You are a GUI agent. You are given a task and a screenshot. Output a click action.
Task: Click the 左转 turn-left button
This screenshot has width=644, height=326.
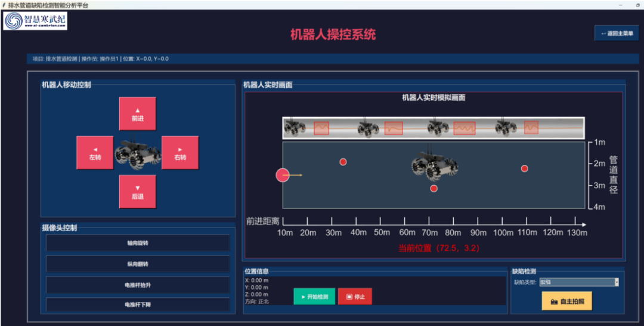coord(95,153)
